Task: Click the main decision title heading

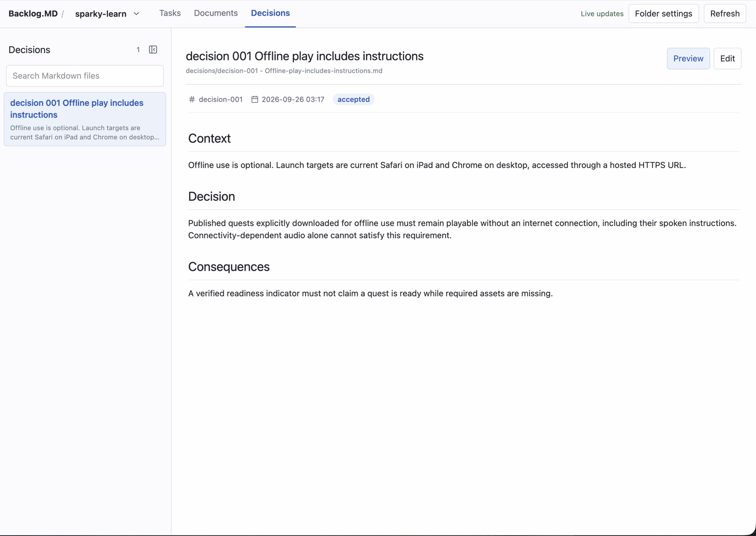Action: 305,56
